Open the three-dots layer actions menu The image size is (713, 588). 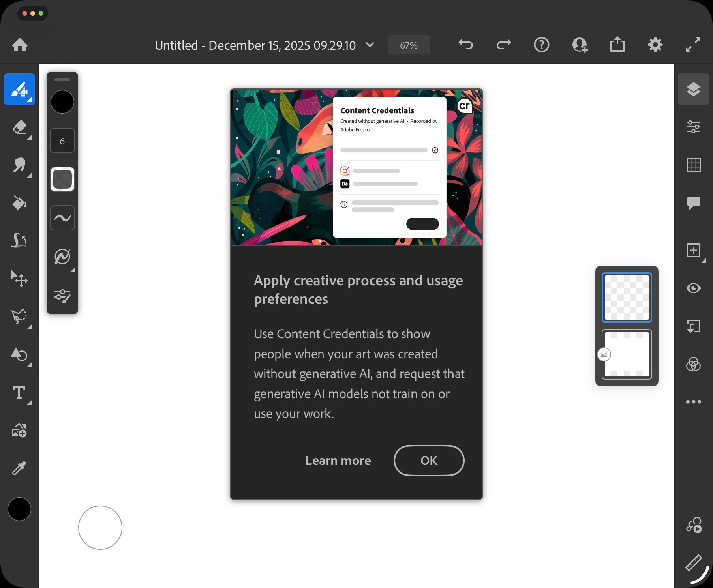(693, 402)
